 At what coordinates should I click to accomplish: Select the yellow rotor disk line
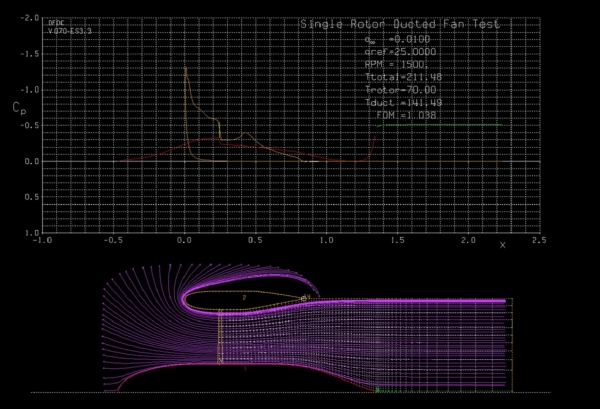(x=220, y=336)
